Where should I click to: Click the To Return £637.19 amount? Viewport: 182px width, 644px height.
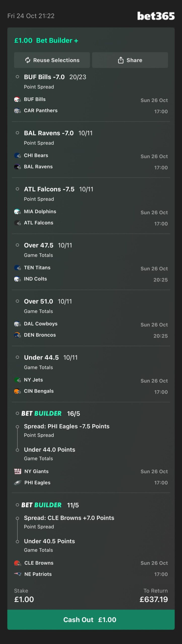click(154, 599)
